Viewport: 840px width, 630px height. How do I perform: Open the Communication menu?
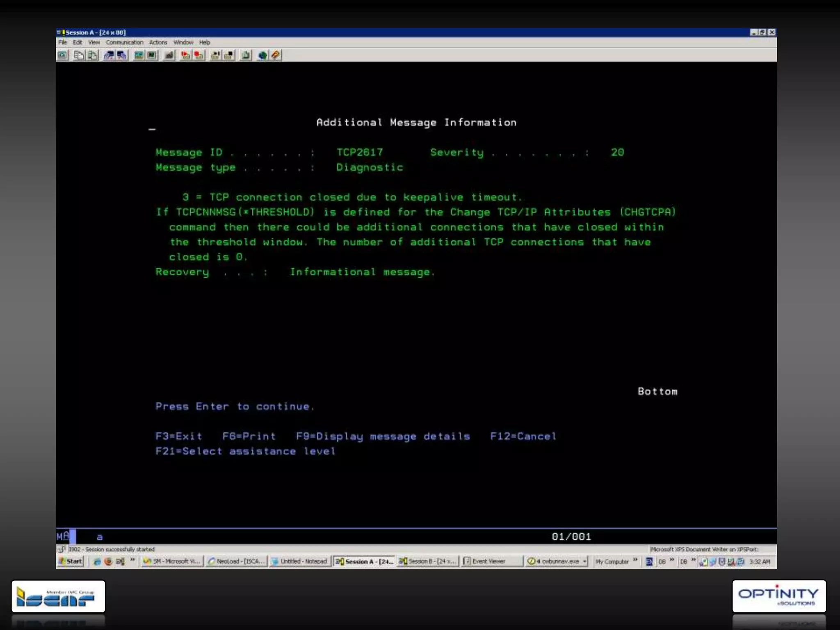click(x=124, y=42)
